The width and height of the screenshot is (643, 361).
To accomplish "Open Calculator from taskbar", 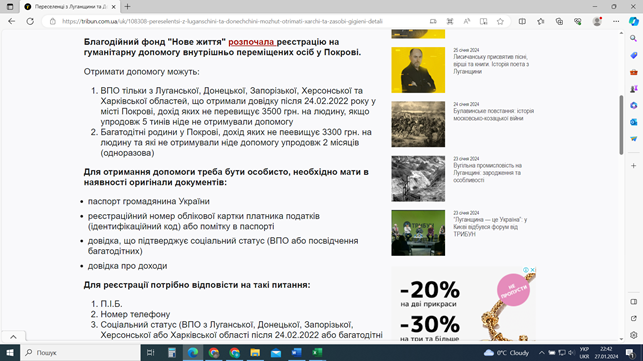I will pos(172,352).
